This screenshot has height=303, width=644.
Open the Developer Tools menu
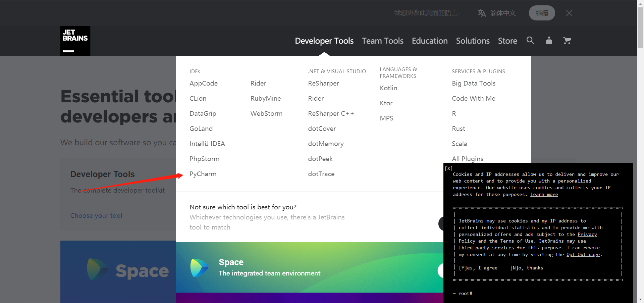(324, 41)
